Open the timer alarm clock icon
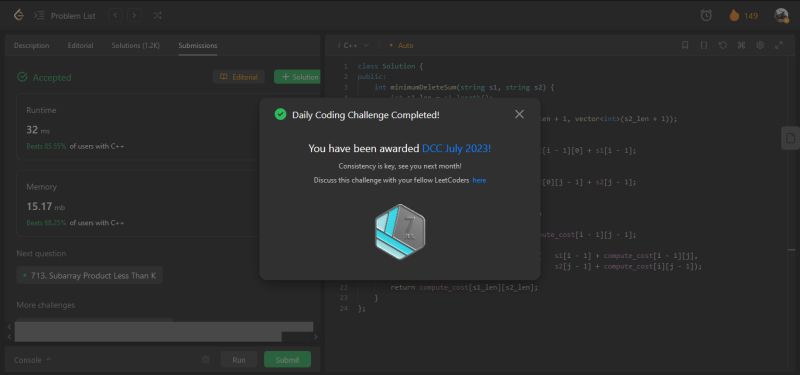This screenshot has height=375, width=800. point(706,16)
